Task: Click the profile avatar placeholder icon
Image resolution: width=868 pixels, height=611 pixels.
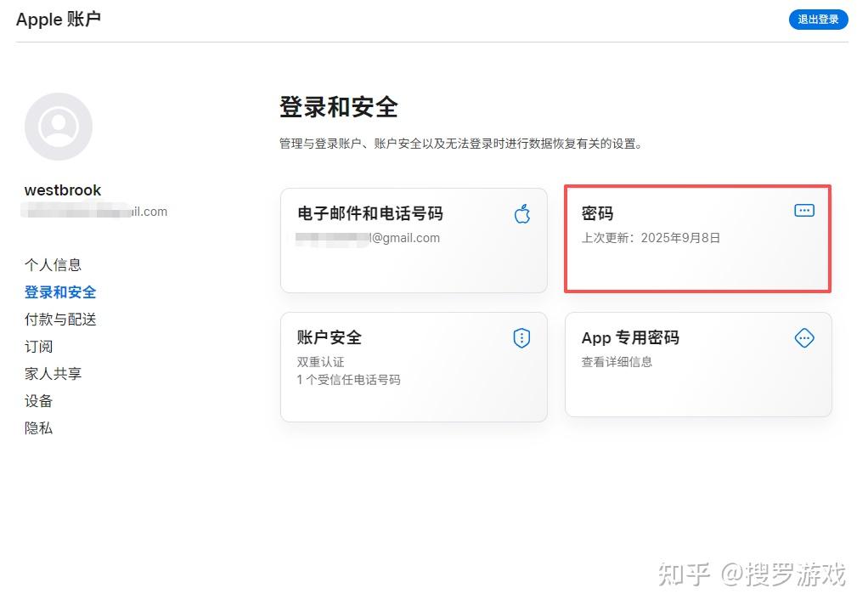Action: click(58, 127)
